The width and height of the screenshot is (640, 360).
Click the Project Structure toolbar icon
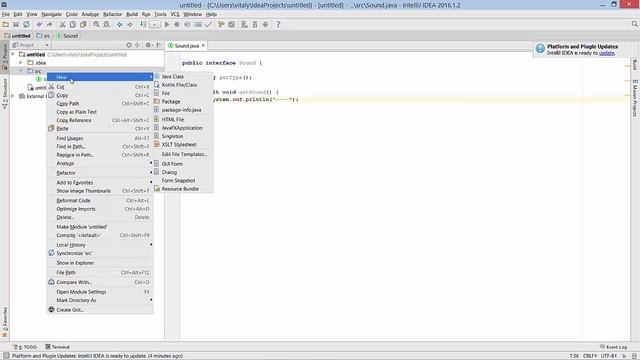point(231,24)
